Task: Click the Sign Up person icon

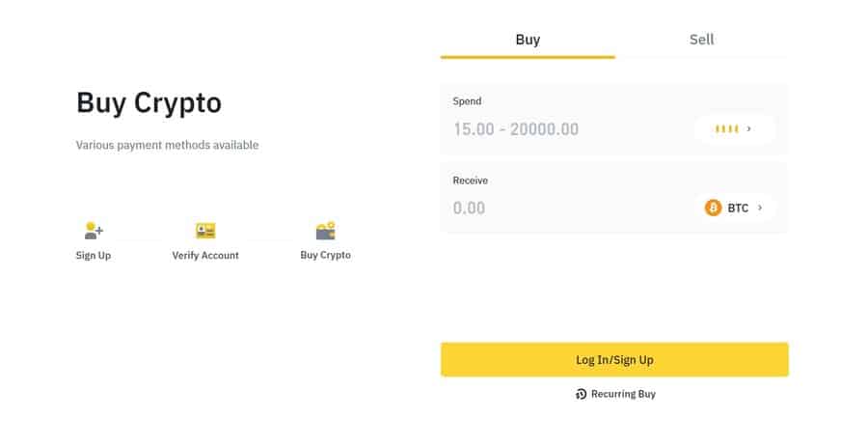Action: [x=94, y=231]
